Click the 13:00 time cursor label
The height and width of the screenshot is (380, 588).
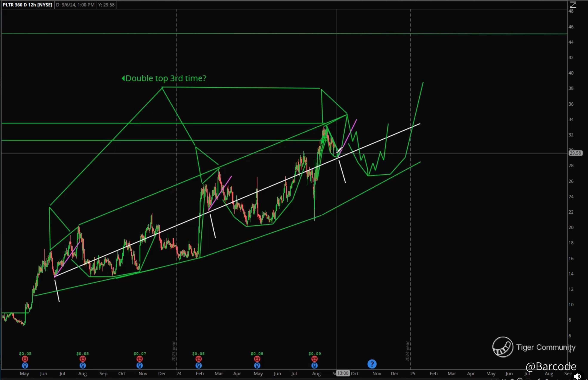click(x=343, y=373)
